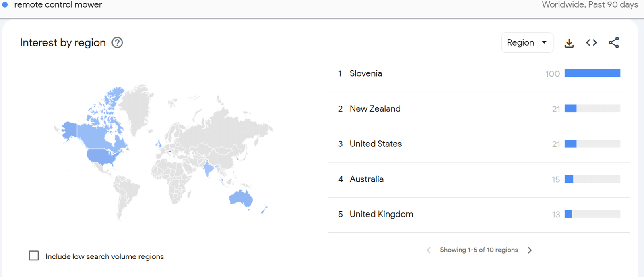The width and height of the screenshot is (644, 277).
Task: Click the share icon
Action: 614,43
